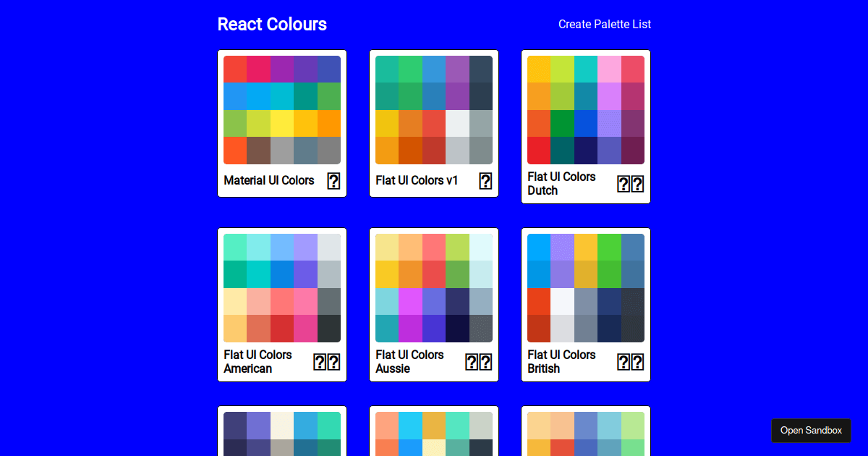The image size is (868, 456).
Task: Click the white swatch in Flat UI Colors British
Action: point(562,302)
